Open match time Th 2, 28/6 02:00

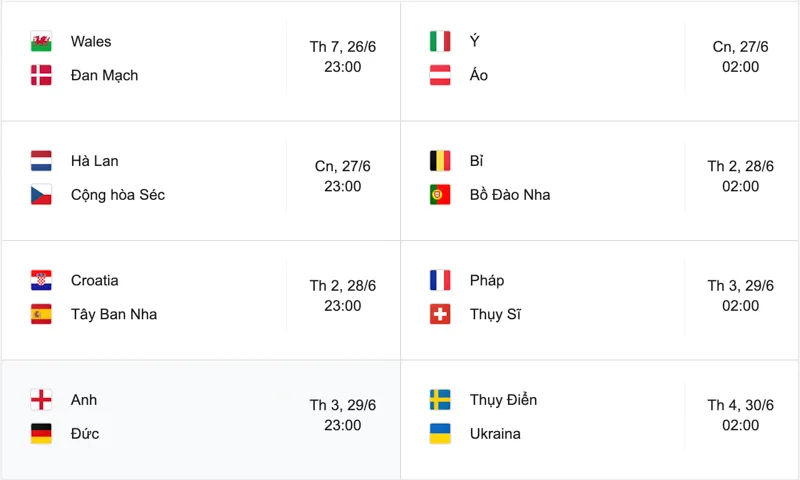click(740, 176)
